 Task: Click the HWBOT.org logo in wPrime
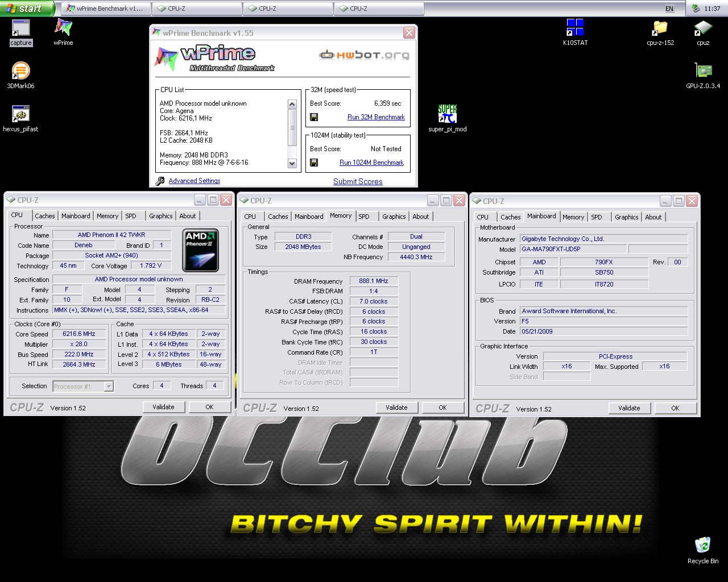tap(364, 55)
